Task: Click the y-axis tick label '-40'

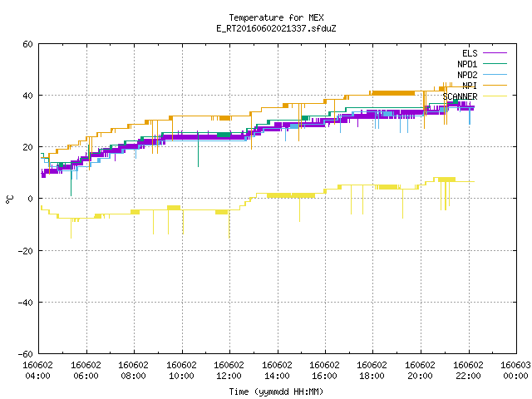Action: 26,303
